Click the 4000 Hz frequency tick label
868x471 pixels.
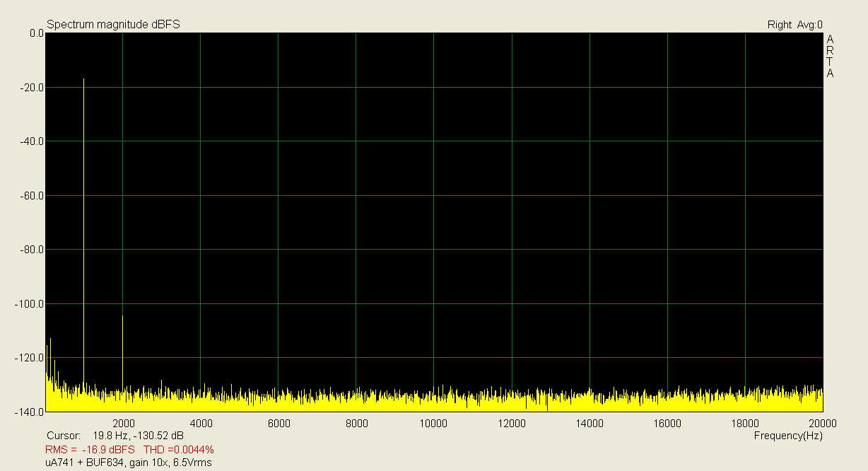click(201, 424)
